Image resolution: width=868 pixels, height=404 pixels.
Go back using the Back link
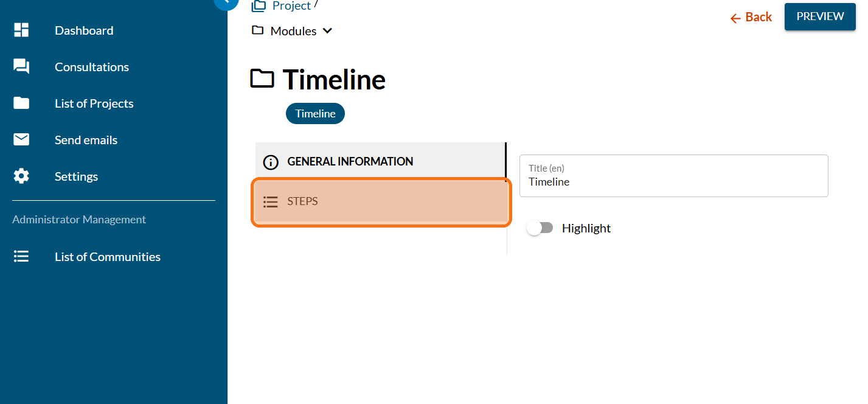(x=751, y=17)
